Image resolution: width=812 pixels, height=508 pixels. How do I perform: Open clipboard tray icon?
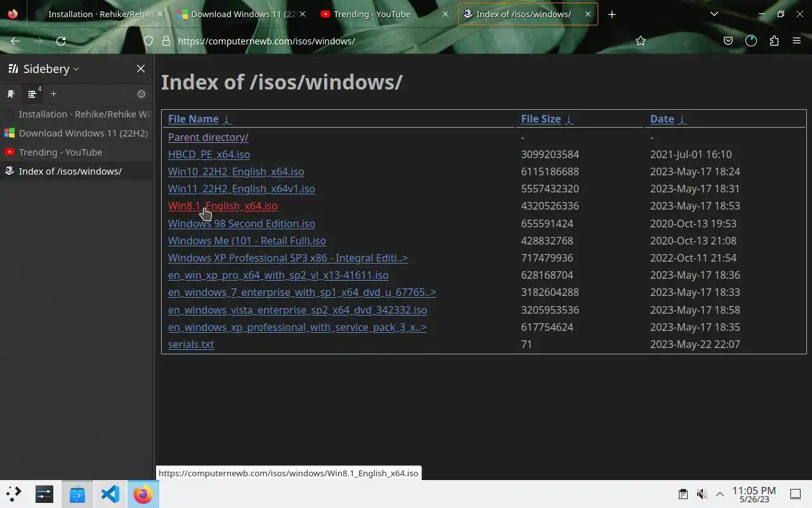coord(683,494)
